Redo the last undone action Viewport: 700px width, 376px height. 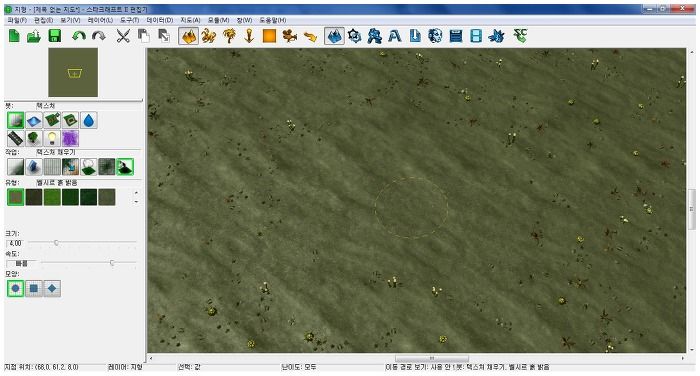(99, 36)
